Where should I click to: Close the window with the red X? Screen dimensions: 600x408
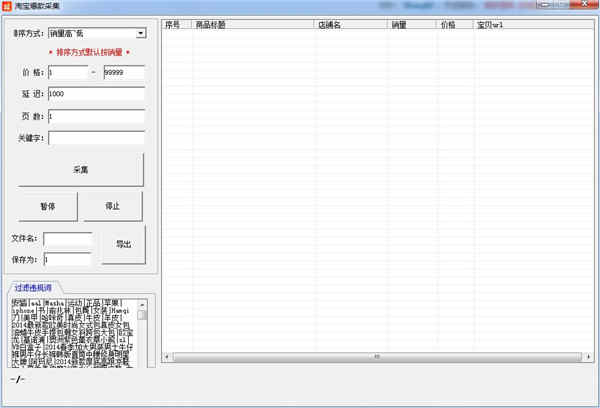click(x=584, y=5)
